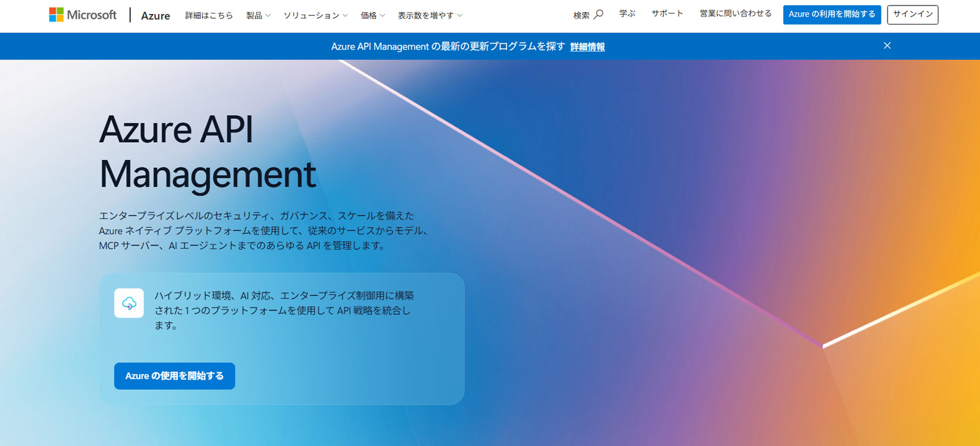This screenshot has height=446, width=980.
Task: Open the 学ぶ navigation link
Action: (627, 13)
